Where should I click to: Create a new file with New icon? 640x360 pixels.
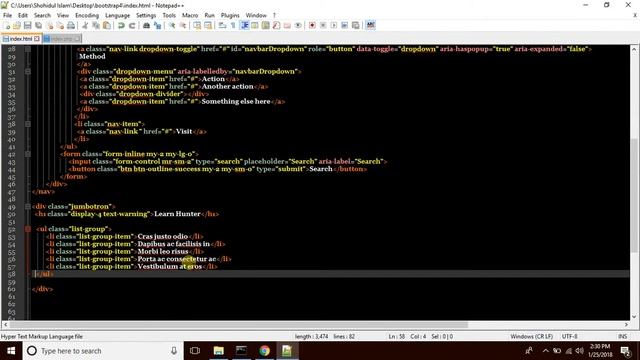7,25
